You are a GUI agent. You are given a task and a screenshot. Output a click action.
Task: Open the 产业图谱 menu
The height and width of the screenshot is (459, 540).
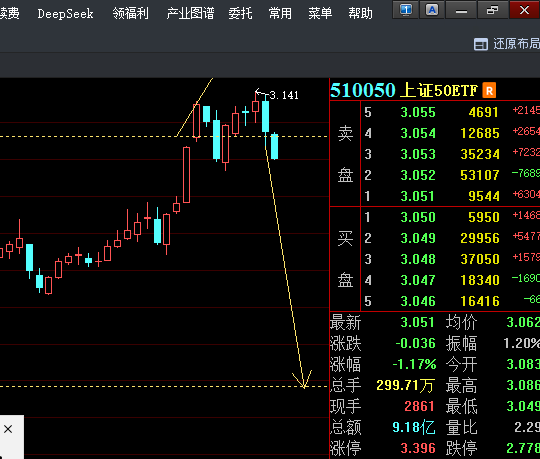tap(190, 14)
